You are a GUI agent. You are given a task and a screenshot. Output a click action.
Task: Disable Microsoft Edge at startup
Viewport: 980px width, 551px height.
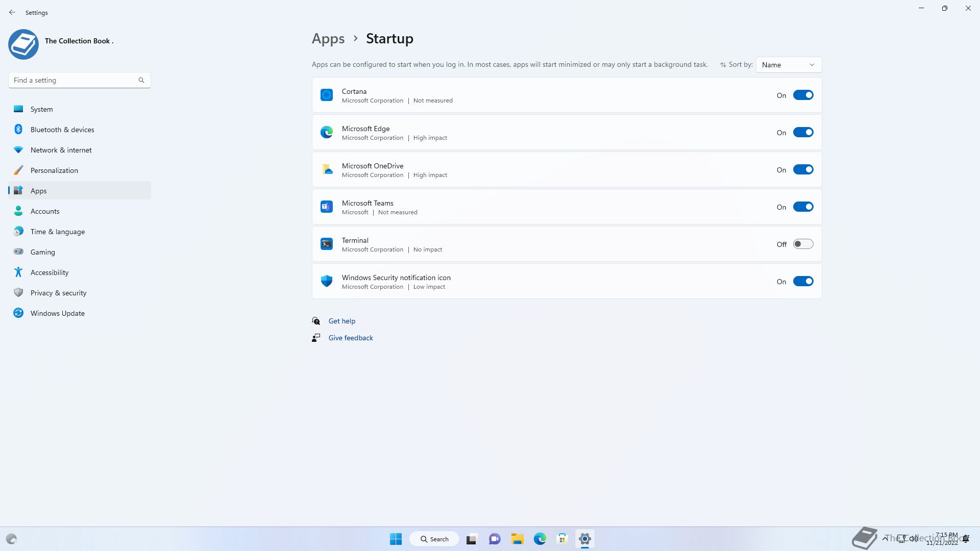[x=803, y=132]
